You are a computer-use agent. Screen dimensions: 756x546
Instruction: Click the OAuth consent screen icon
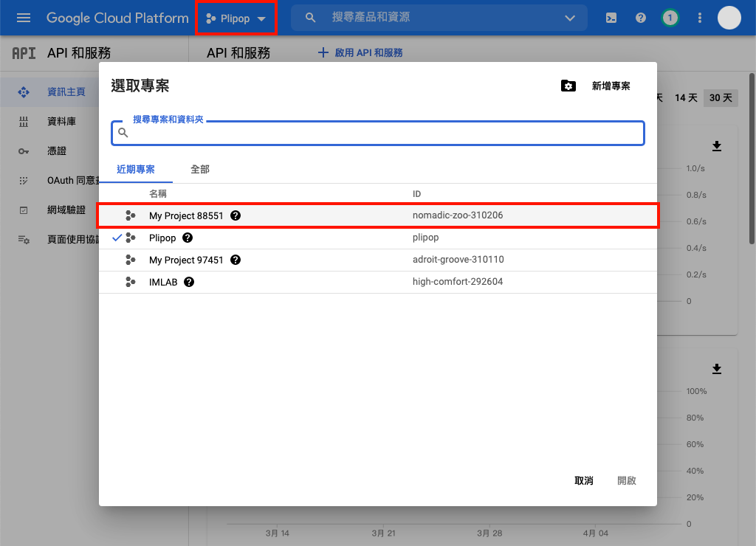click(24, 181)
